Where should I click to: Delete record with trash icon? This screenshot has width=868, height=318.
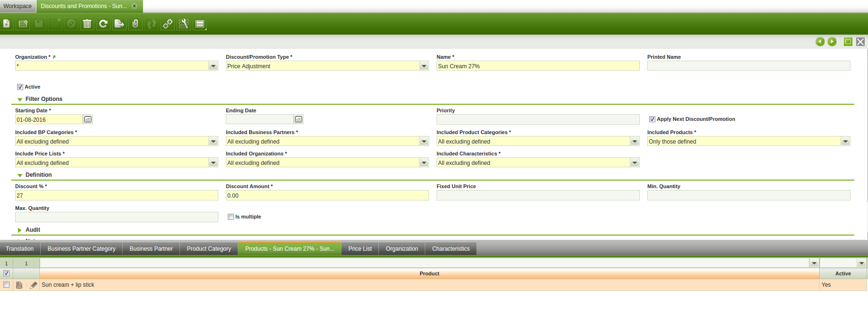coord(87,24)
